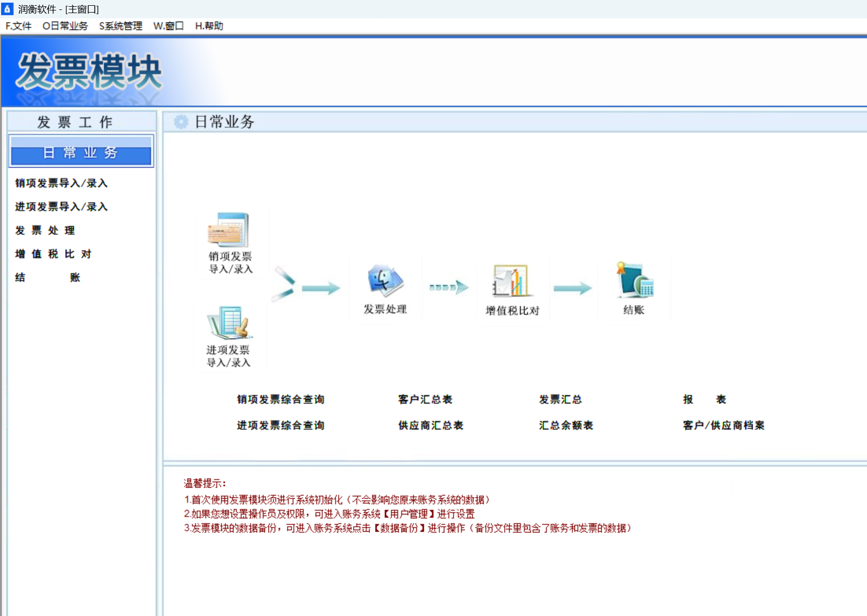Open 进项发票综合查询 link
867x616 pixels.
point(281,425)
